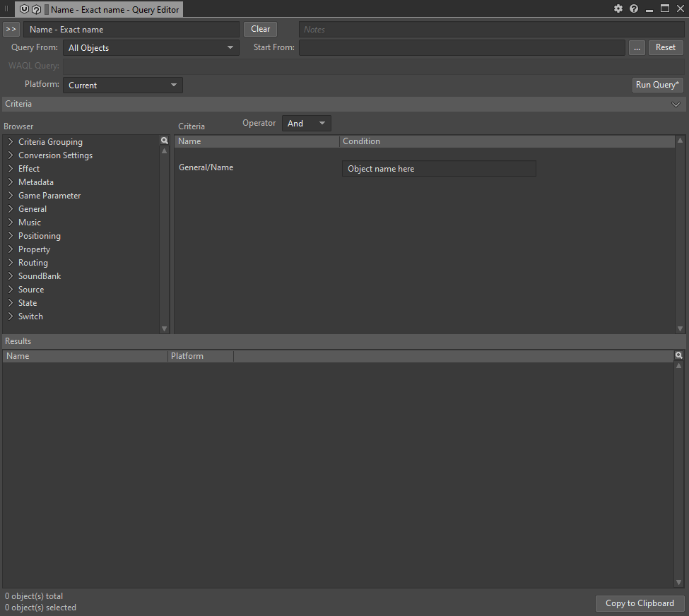This screenshot has width=689, height=616.
Task: Click the Start From browse (...) button
Action: [637, 47]
